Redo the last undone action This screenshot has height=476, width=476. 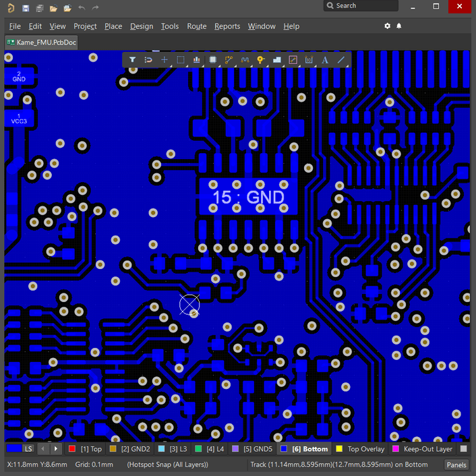click(x=95, y=7)
